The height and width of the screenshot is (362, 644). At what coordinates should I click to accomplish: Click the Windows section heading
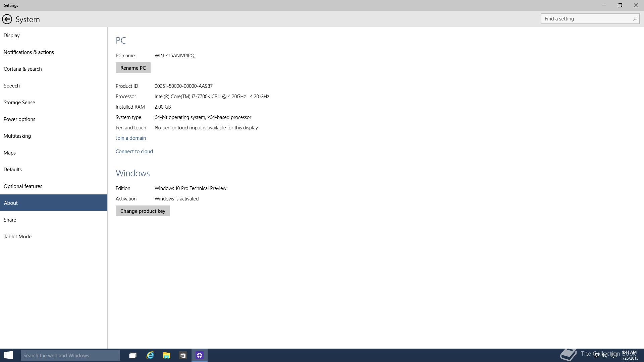tap(133, 173)
